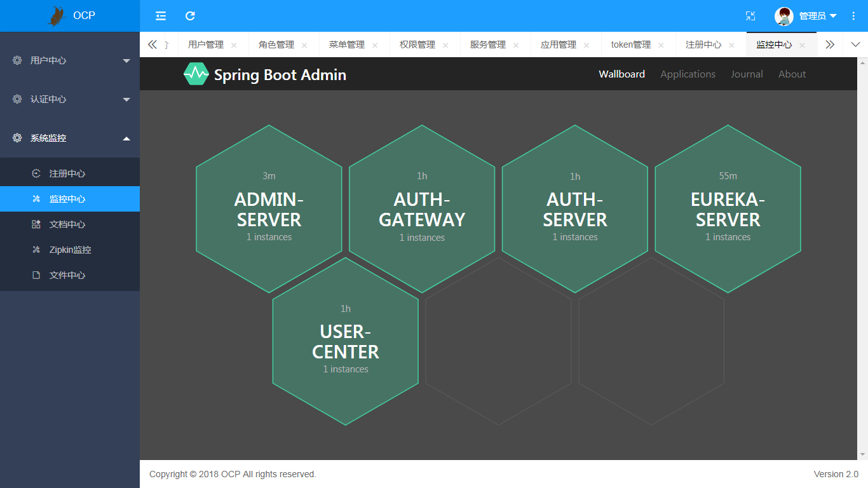Open Journal in Spring Boot Admin

(747, 74)
